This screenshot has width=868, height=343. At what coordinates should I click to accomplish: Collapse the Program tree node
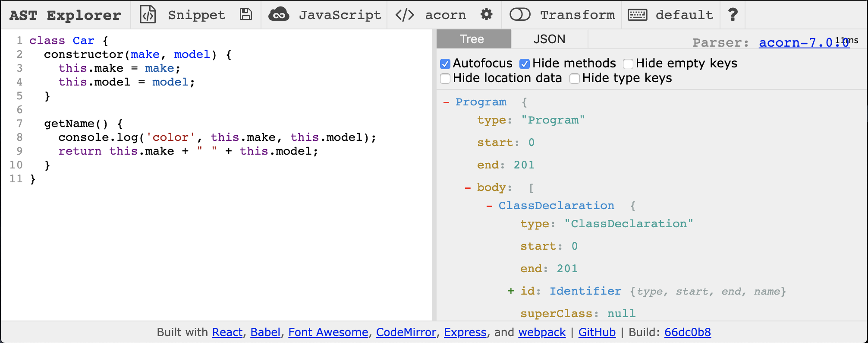(x=446, y=102)
